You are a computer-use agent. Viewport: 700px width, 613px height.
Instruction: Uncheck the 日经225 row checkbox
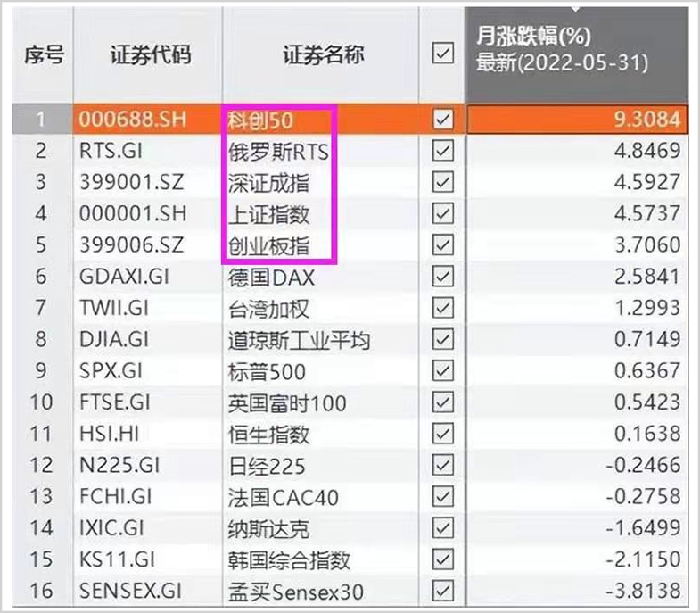click(x=443, y=465)
